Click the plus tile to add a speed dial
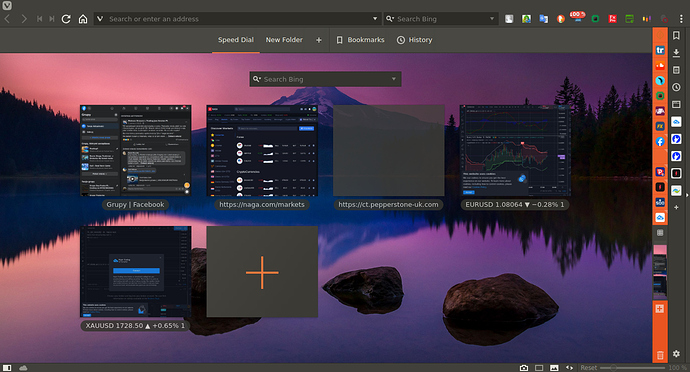The image size is (690, 372). pos(262,272)
